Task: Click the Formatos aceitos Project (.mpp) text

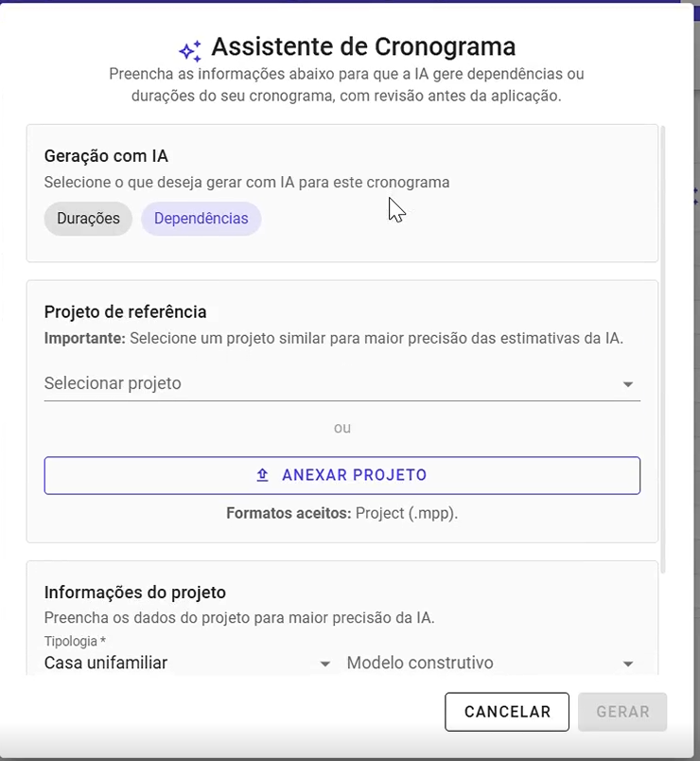Action: point(342,513)
